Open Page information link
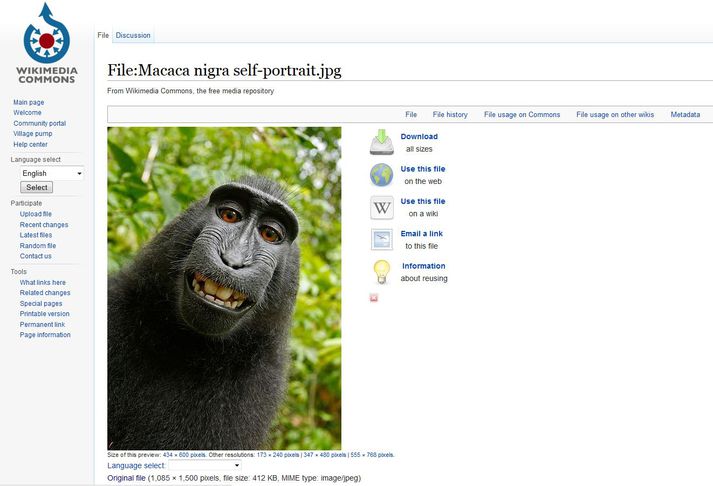Viewport: 713px width, 486px height. [x=45, y=335]
